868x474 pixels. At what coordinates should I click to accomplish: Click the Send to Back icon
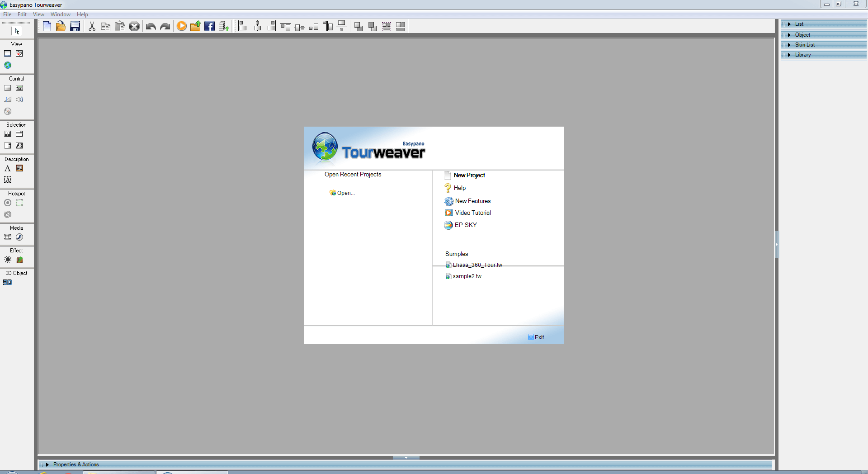click(373, 26)
